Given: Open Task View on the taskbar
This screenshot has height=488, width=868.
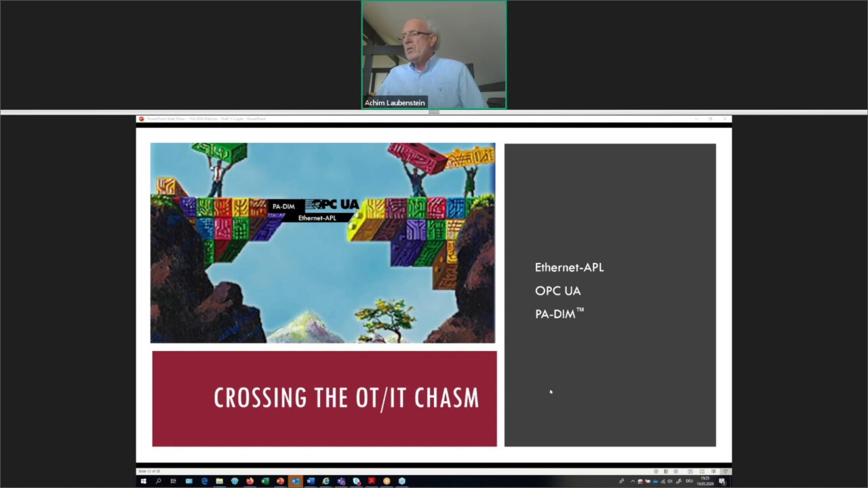Looking at the screenshot, I should coord(173,481).
